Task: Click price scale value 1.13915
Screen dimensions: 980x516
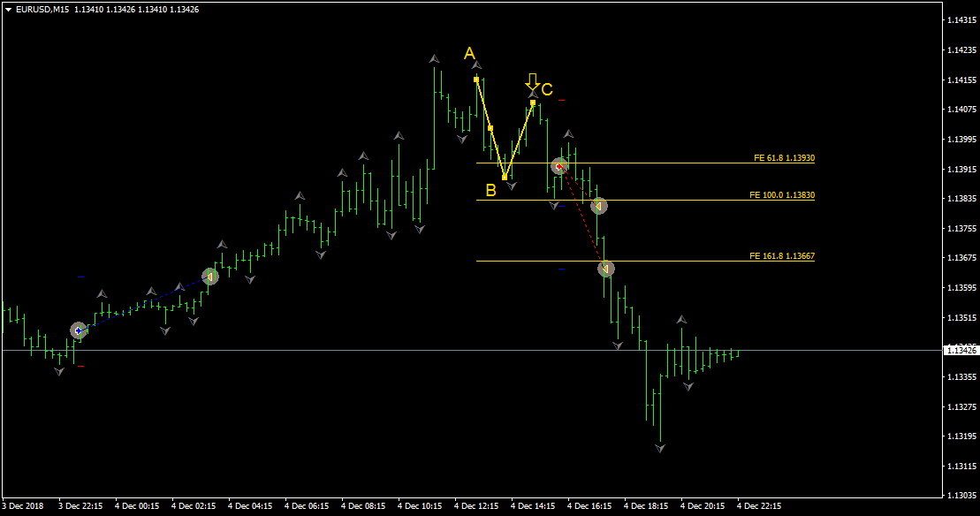Action: click(x=961, y=170)
